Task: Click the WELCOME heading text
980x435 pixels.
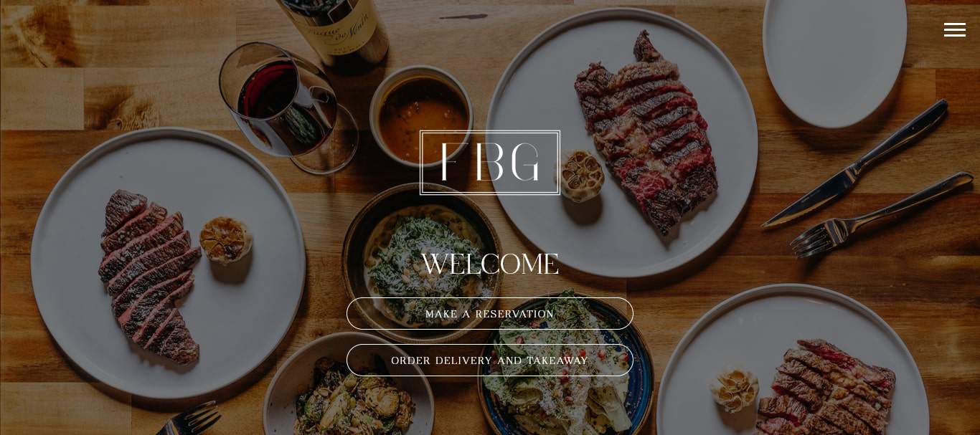Action: (490, 264)
